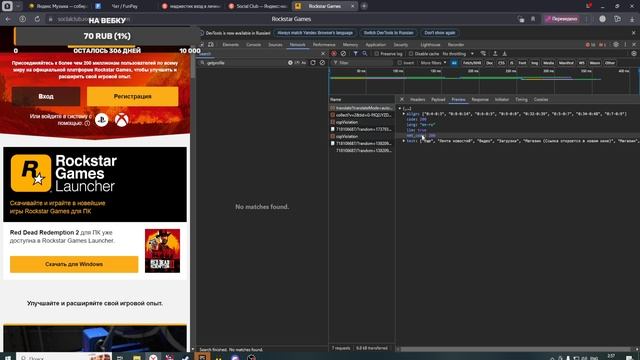Enable the Preserve log checkbox
This screenshot has width=640, height=360.
pos(376,54)
